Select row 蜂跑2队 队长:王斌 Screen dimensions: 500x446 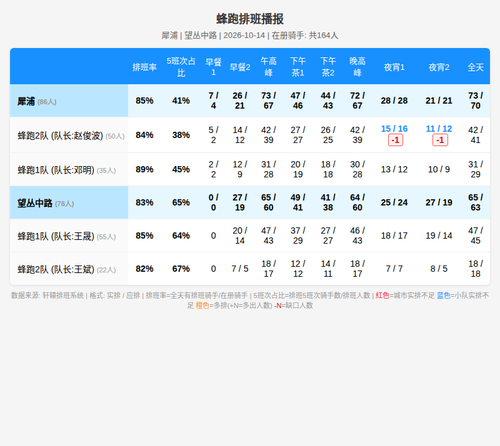click(x=250, y=269)
